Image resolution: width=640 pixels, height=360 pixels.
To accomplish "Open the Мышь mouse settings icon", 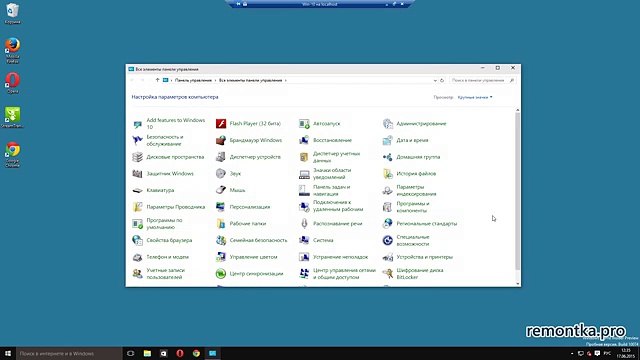I will (x=221, y=190).
